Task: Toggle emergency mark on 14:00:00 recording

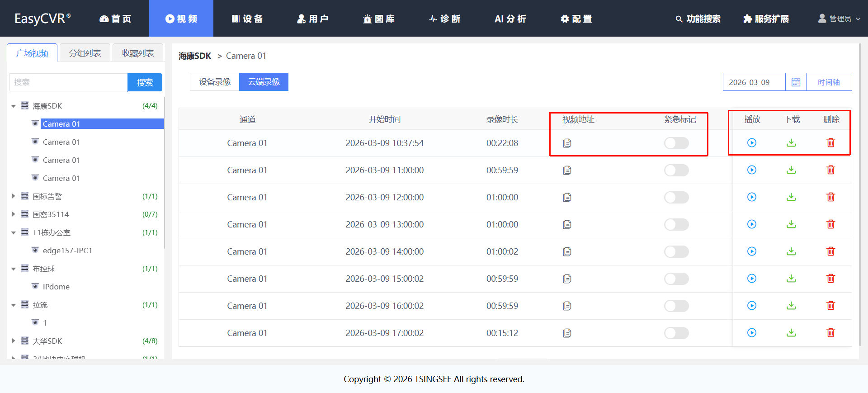Action: (676, 251)
